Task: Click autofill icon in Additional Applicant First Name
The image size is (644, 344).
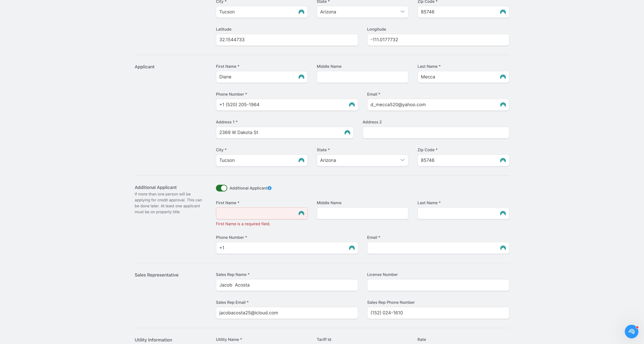Action: point(301,213)
